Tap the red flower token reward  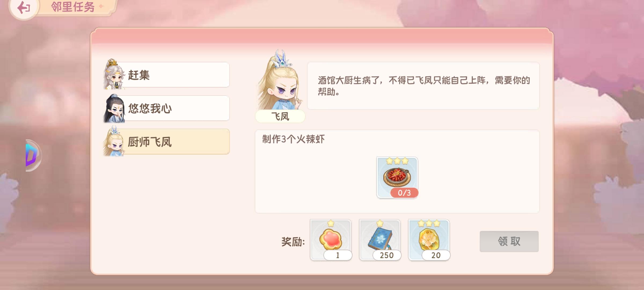click(x=331, y=240)
